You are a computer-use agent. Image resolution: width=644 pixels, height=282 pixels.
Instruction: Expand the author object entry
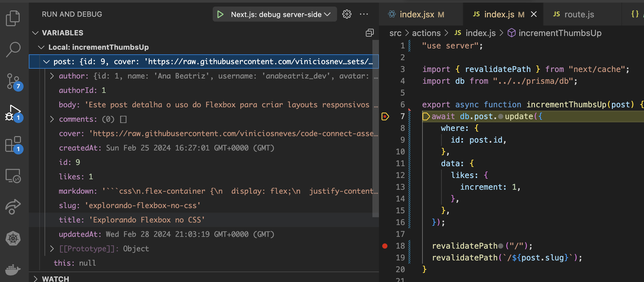click(x=52, y=76)
